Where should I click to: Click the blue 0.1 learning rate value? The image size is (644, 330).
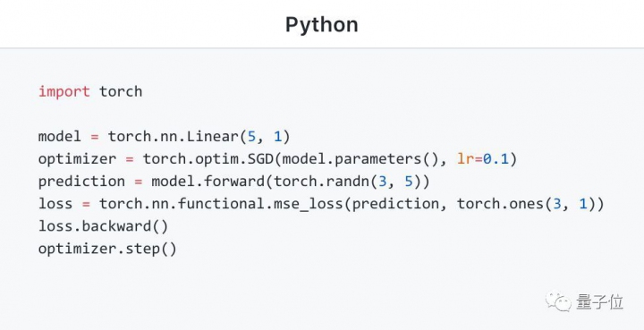tap(496, 159)
